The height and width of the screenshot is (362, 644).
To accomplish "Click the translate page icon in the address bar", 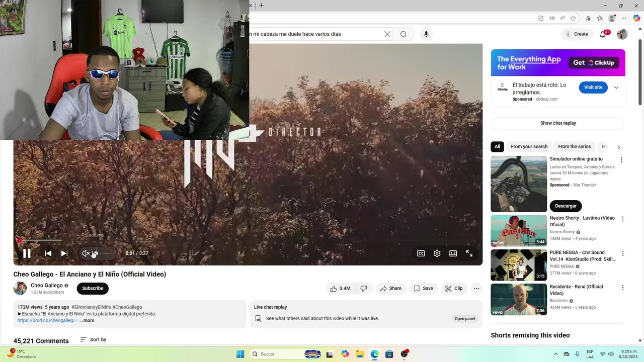I will point(552,18).
